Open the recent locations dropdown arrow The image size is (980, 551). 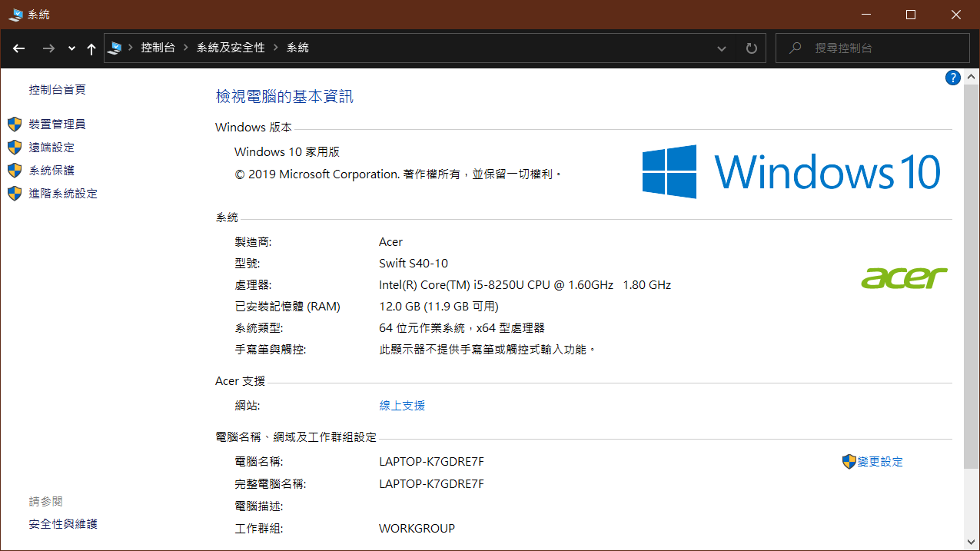click(71, 48)
